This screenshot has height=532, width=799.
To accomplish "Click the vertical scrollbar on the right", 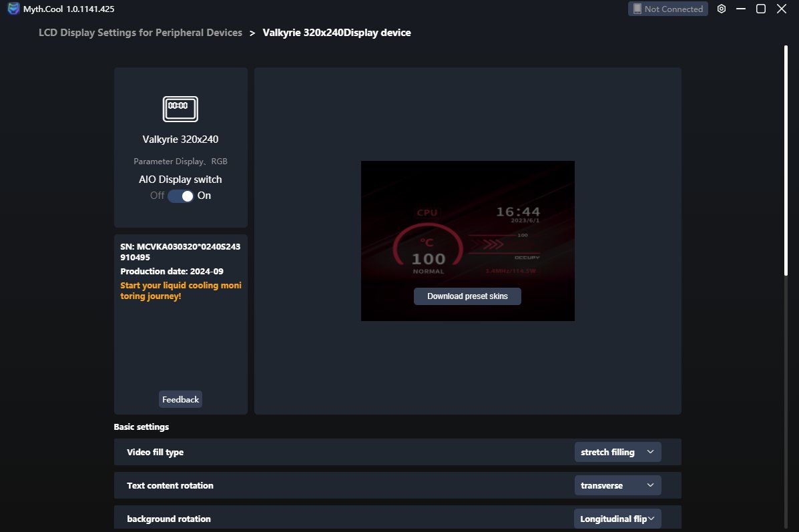I will [786, 160].
